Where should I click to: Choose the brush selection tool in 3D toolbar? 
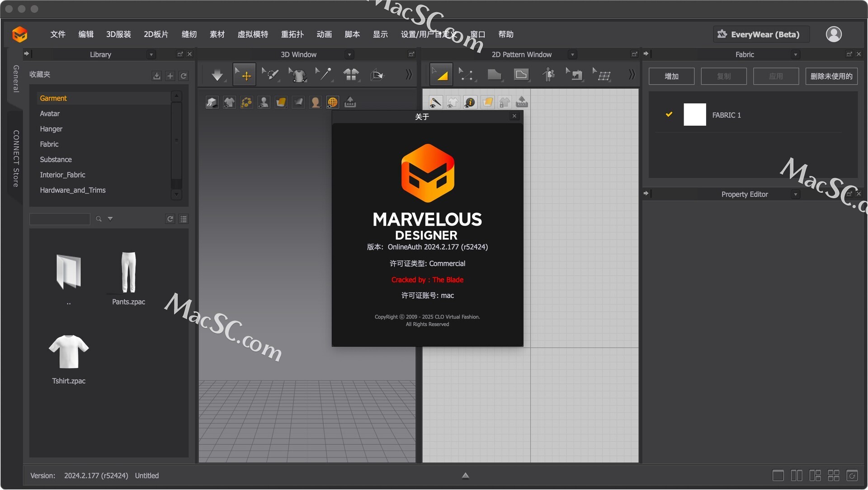point(271,75)
